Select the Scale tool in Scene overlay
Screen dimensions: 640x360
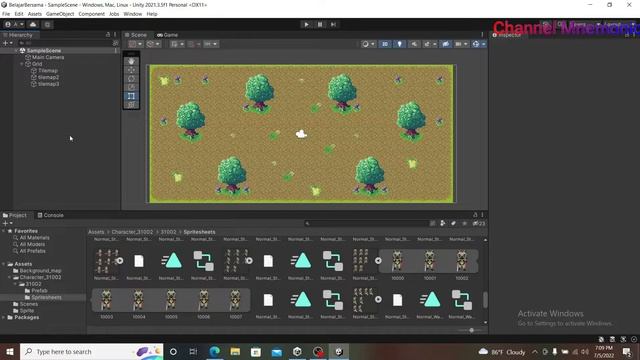pyautogui.click(x=131, y=87)
